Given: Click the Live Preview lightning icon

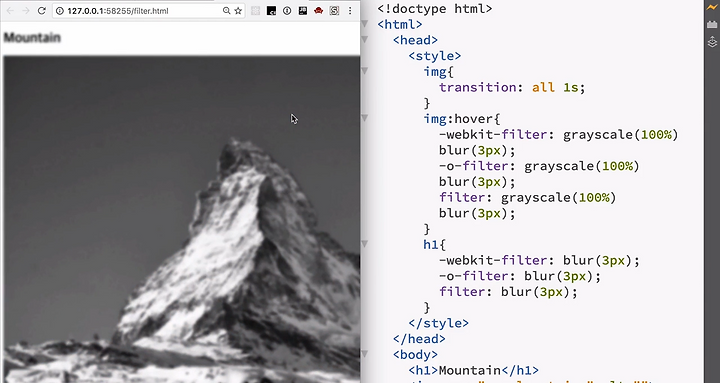Looking at the screenshot, I should (712, 8).
